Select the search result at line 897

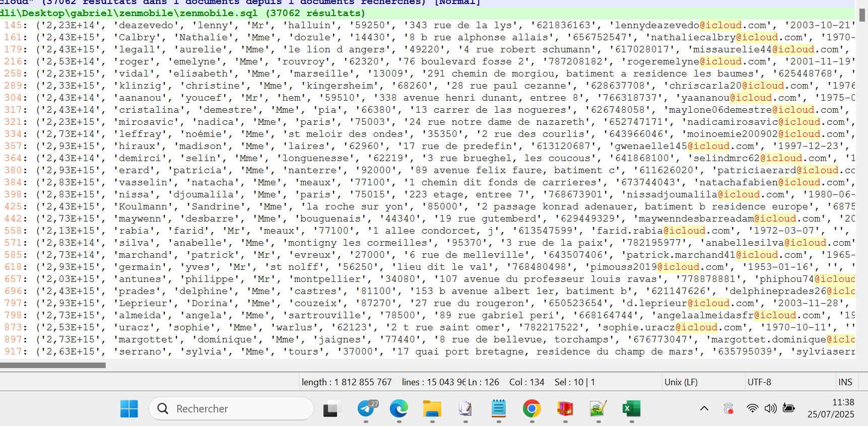coord(428,339)
